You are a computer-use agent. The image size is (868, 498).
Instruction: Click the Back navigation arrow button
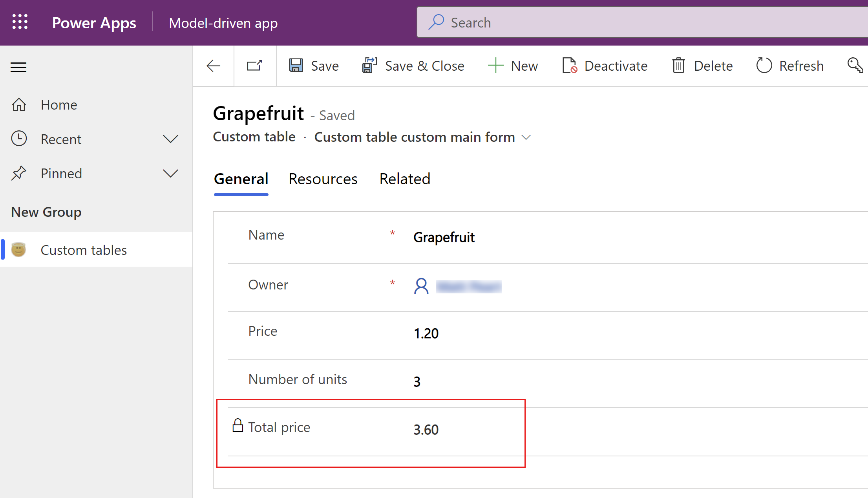[213, 66]
